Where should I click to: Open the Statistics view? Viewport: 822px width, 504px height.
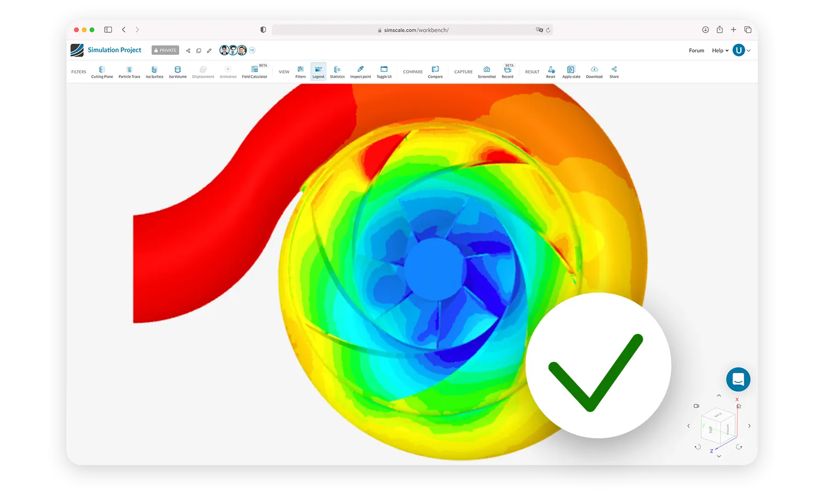tap(337, 72)
